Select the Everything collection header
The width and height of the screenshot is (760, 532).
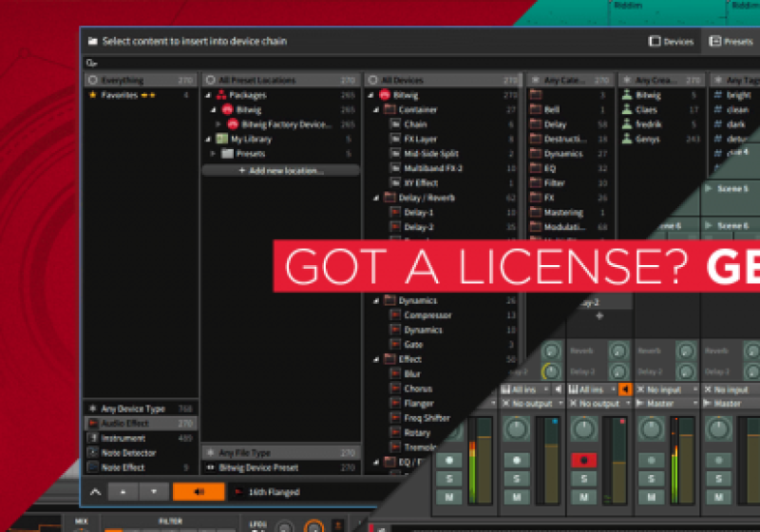click(141, 80)
